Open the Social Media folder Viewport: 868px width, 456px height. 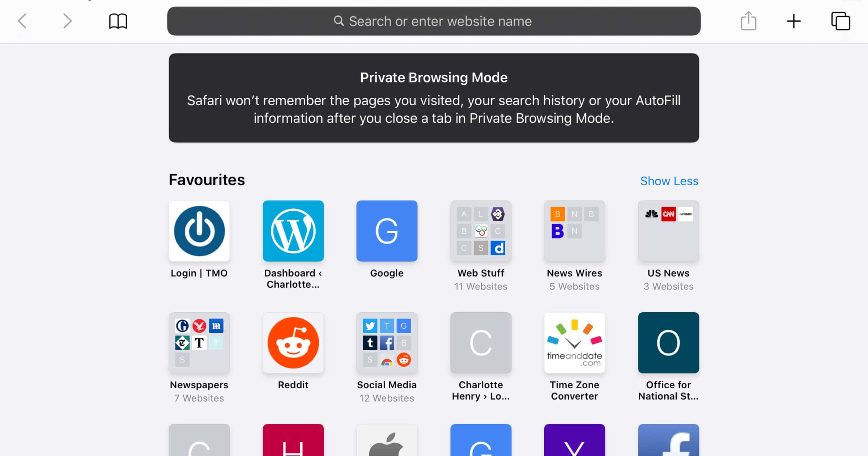pos(386,343)
